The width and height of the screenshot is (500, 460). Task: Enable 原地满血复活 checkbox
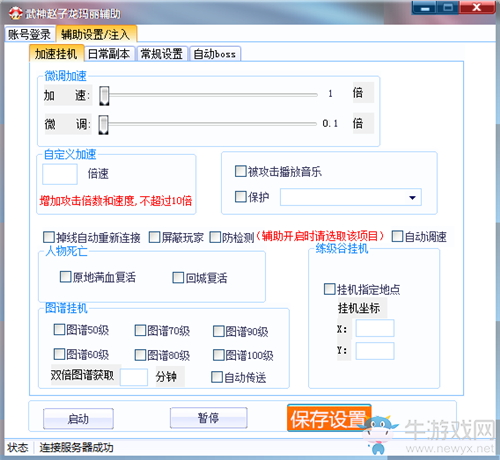pos(65,277)
